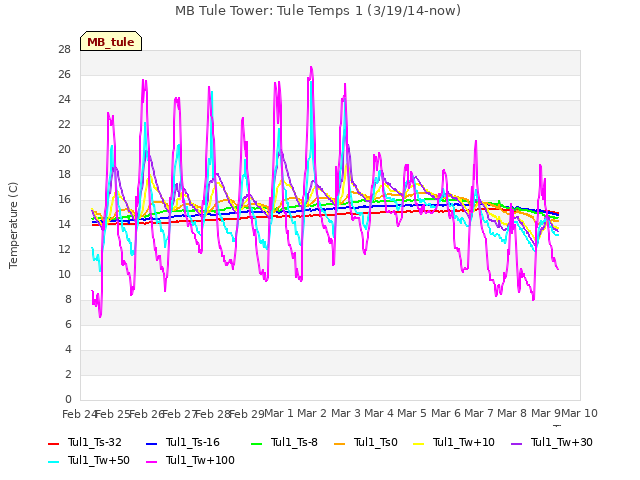Click the Mar 1 x-axis tick label
Screen dimensions: 640x480
(x=279, y=413)
